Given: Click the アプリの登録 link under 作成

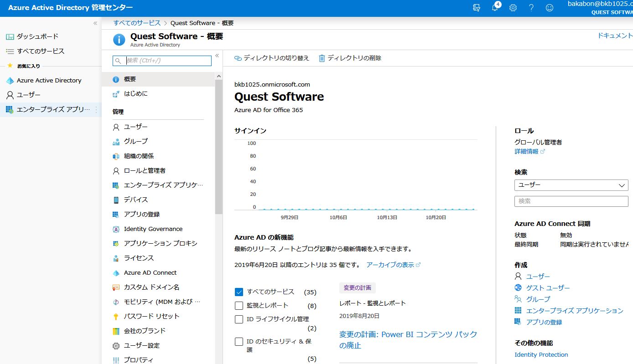Looking at the screenshot, I should pos(544,322).
